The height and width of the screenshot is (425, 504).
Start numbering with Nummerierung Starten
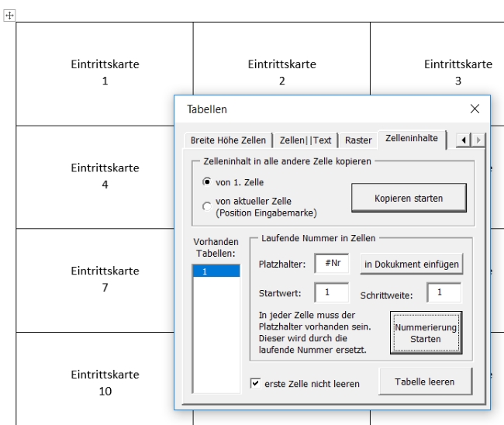pos(426,333)
